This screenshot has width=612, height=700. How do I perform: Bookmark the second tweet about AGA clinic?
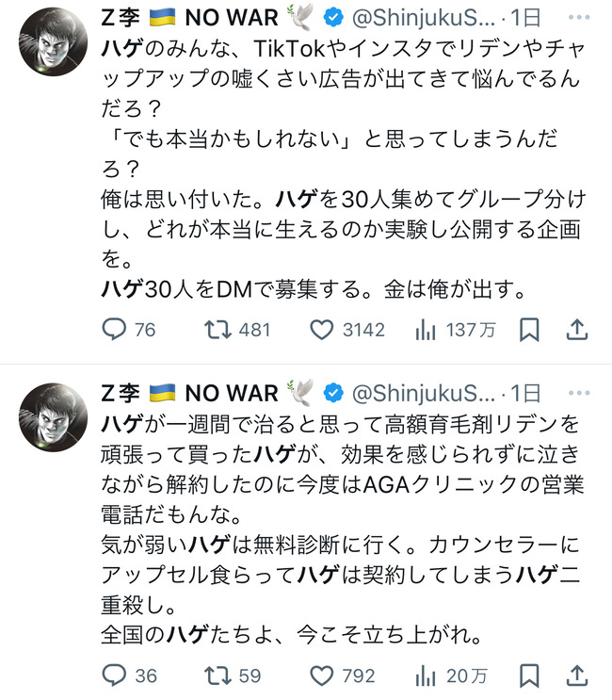tap(529, 676)
